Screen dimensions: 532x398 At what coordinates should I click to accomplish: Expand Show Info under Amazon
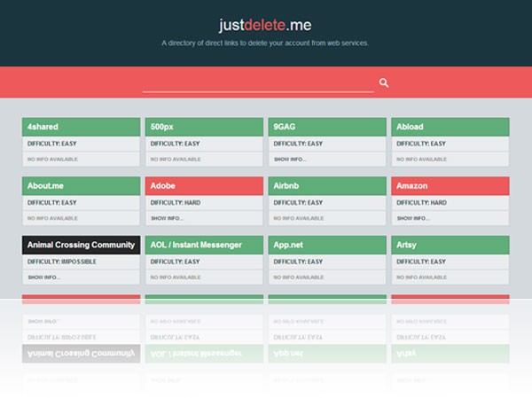coord(413,218)
